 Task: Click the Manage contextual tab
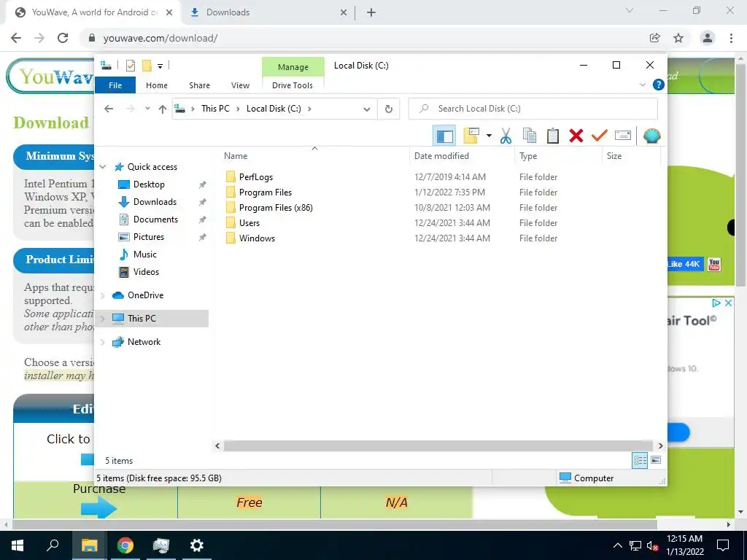click(x=293, y=67)
